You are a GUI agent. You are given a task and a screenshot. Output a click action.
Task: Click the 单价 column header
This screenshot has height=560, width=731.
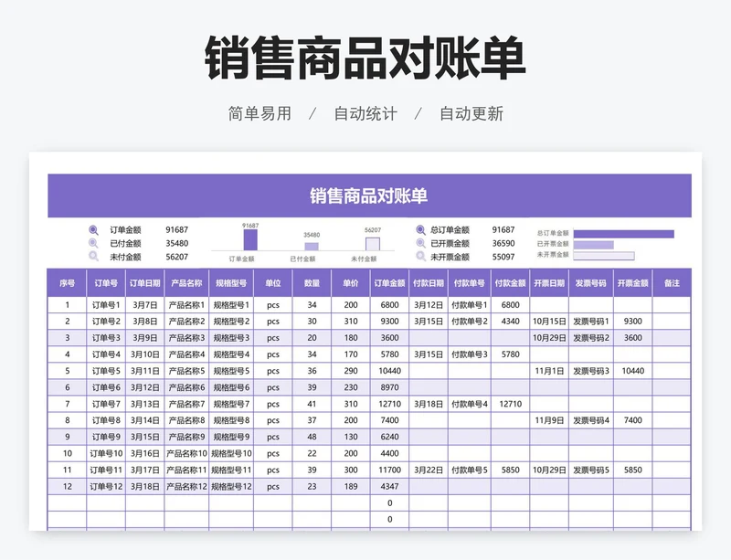click(351, 283)
